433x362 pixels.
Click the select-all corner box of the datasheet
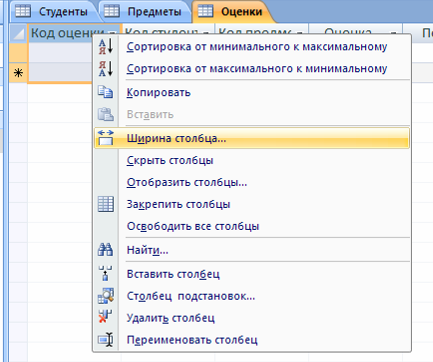18,33
